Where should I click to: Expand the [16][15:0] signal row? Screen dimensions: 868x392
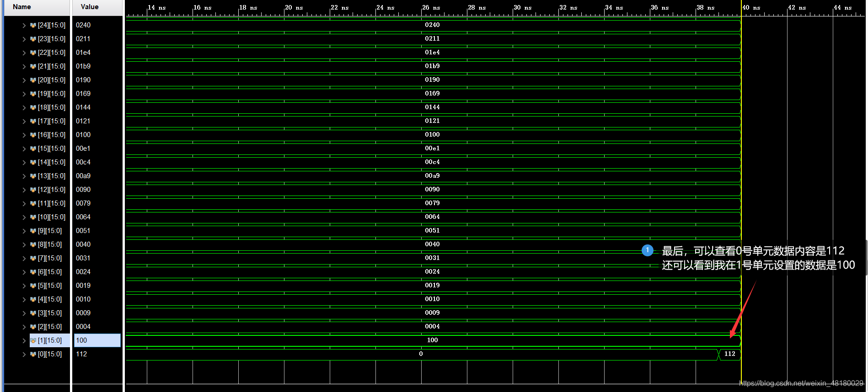(24, 135)
